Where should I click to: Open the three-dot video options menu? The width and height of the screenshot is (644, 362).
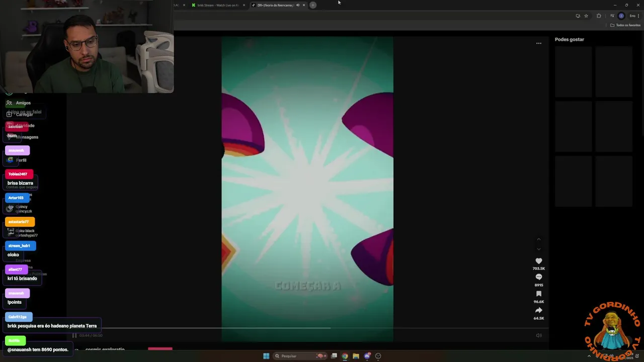coord(538,43)
